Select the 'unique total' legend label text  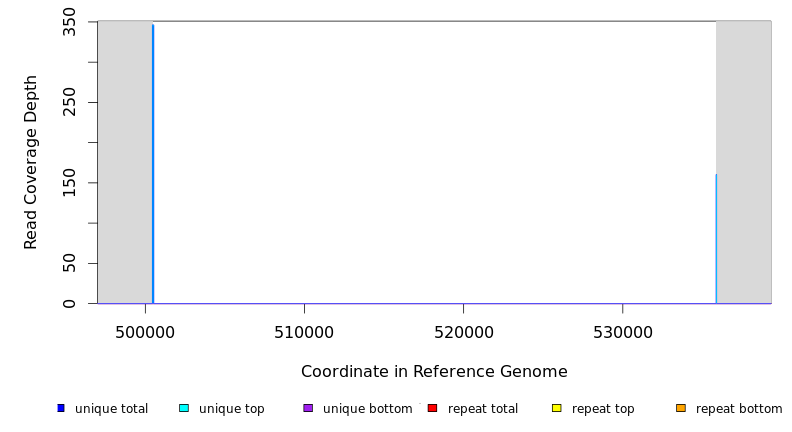[x=111, y=409]
